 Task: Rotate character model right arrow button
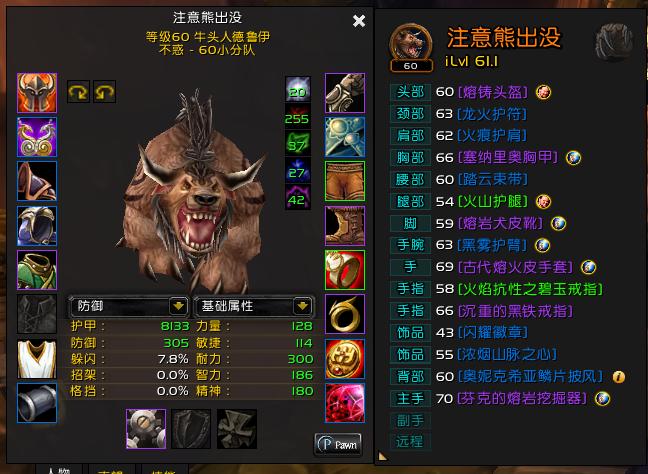[105, 91]
